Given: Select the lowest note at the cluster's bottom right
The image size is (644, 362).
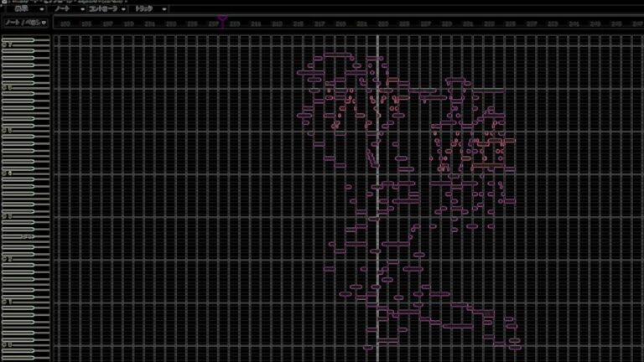Looking at the screenshot, I should [513, 348].
